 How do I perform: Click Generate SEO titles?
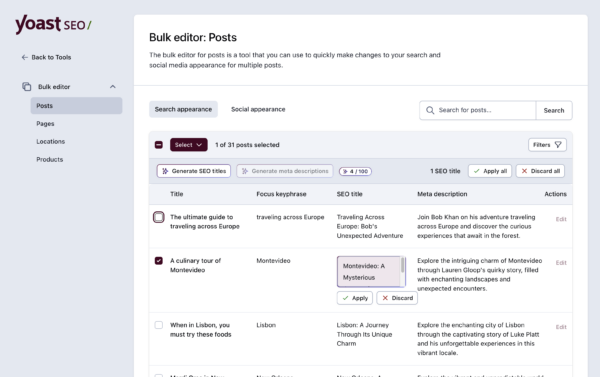pyautogui.click(x=194, y=171)
